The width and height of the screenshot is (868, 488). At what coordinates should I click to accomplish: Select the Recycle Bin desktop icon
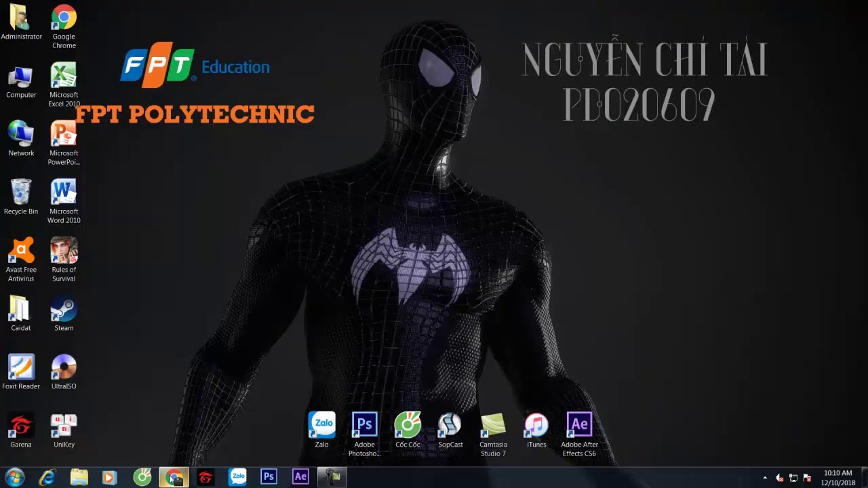21,197
